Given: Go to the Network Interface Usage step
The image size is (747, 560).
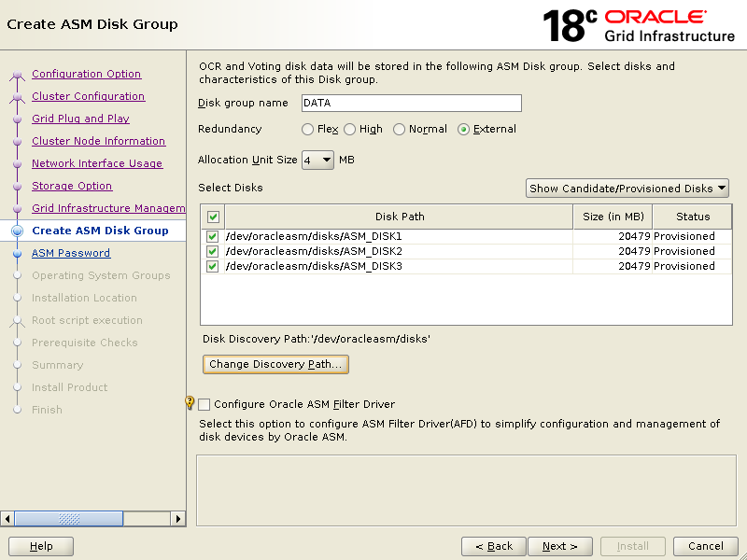Looking at the screenshot, I should click(97, 163).
